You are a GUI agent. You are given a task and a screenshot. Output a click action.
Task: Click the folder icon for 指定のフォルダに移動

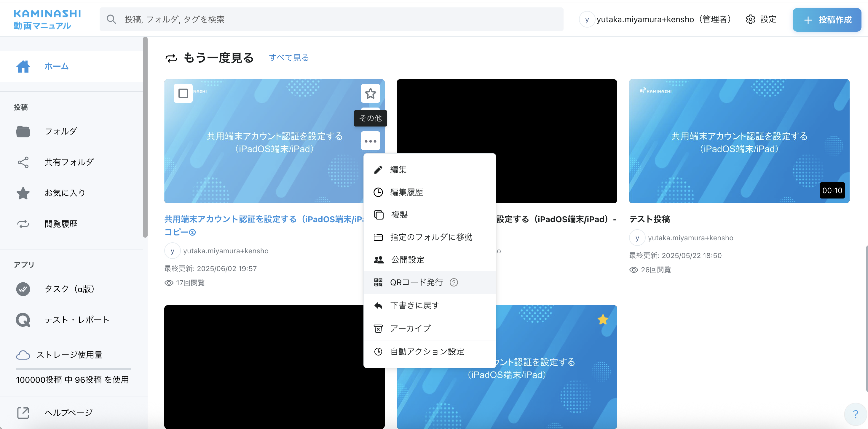tap(378, 237)
